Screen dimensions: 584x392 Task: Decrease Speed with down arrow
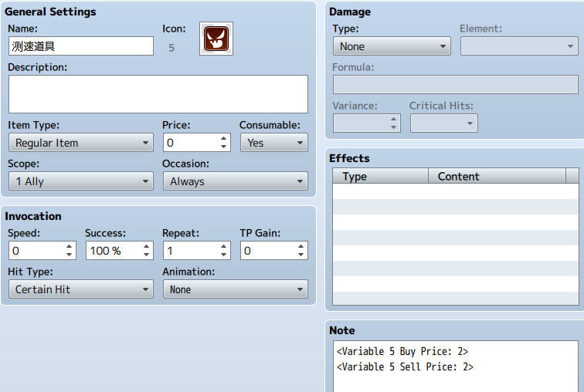tap(70, 255)
